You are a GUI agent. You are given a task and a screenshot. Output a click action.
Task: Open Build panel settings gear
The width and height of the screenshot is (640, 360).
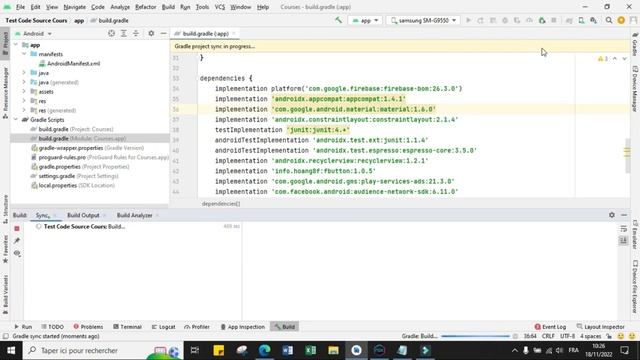(611, 215)
